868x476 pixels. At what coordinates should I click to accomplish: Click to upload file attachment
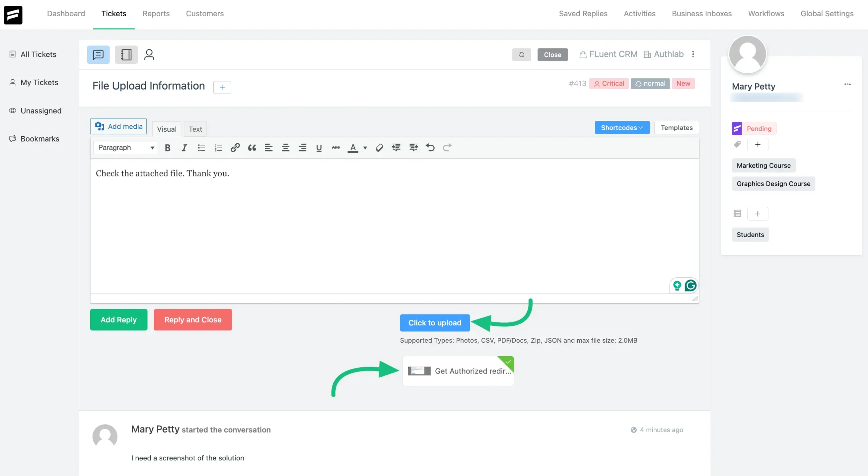pyautogui.click(x=435, y=322)
